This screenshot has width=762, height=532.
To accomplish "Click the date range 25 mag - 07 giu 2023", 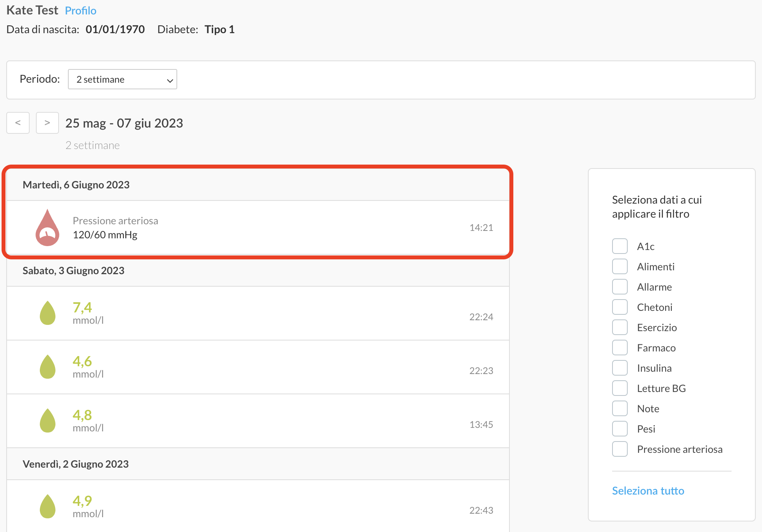I will pyautogui.click(x=124, y=123).
